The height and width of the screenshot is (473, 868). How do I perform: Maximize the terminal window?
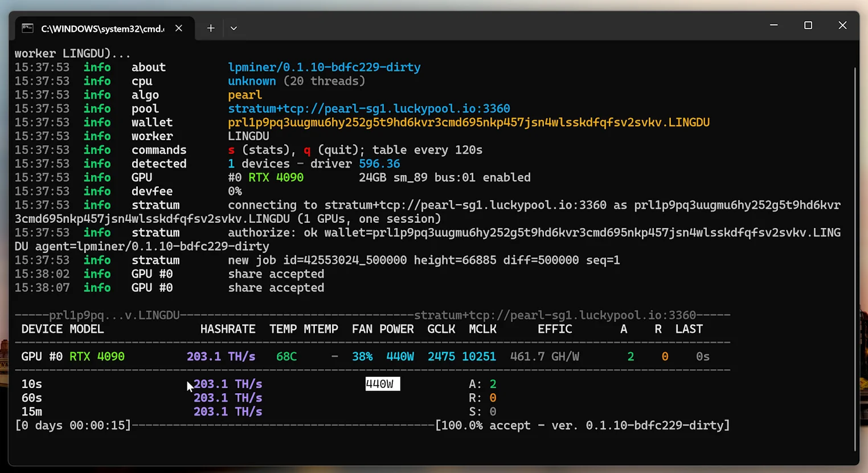point(808,25)
